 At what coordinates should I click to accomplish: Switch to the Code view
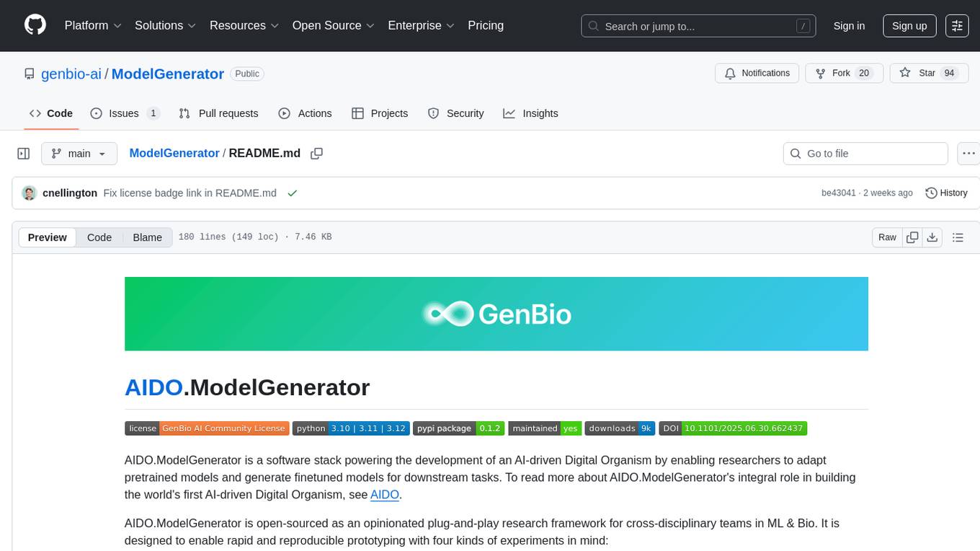99,237
